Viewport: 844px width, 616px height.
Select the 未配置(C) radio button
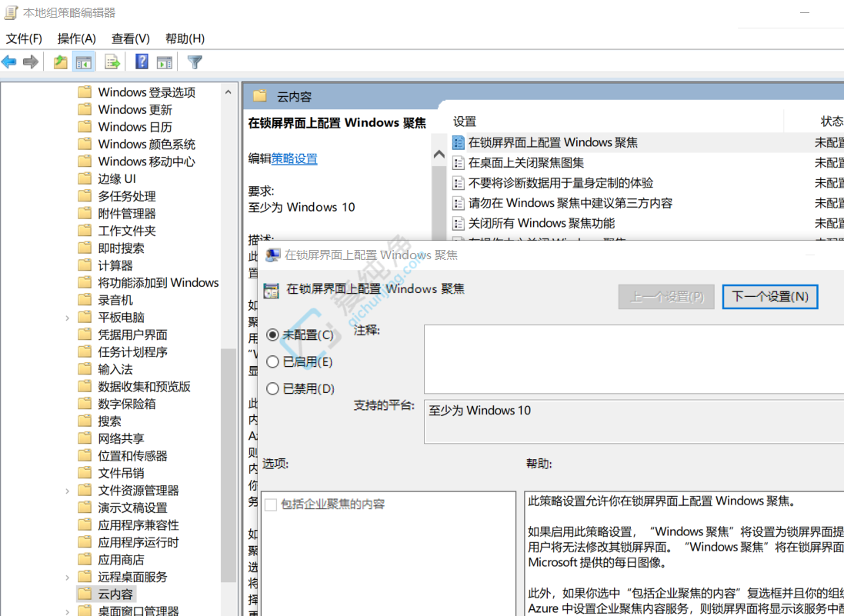pos(272,335)
